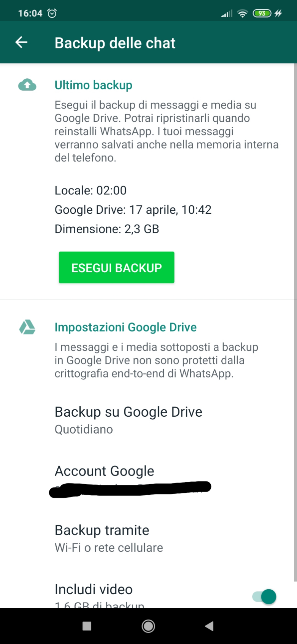Image resolution: width=297 pixels, height=644 pixels.
Task: Tap the Wi-Fi status bar icon
Action: [243, 13]
